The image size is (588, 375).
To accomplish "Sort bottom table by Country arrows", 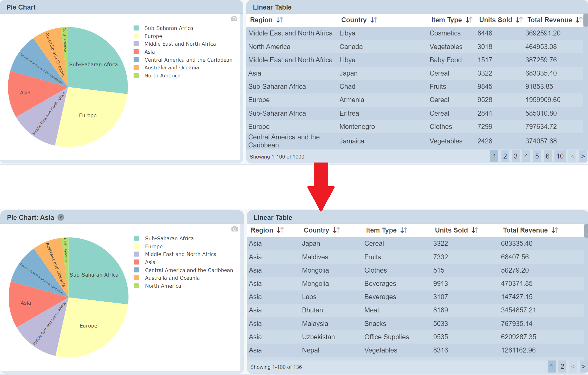I will (336, 230).
